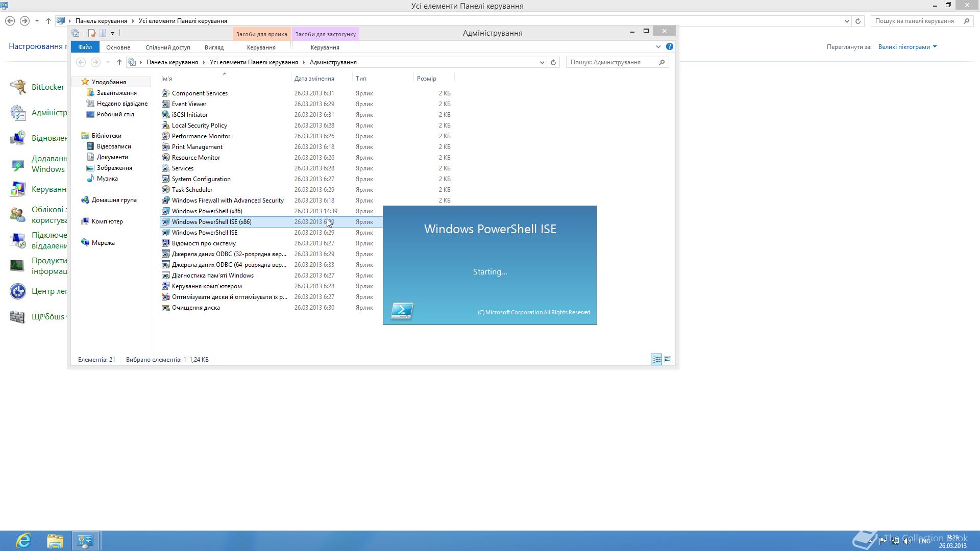Sort by the Ім'я column header
The image size is (980, 551).
pyautogui.click(x=225, y=79)
